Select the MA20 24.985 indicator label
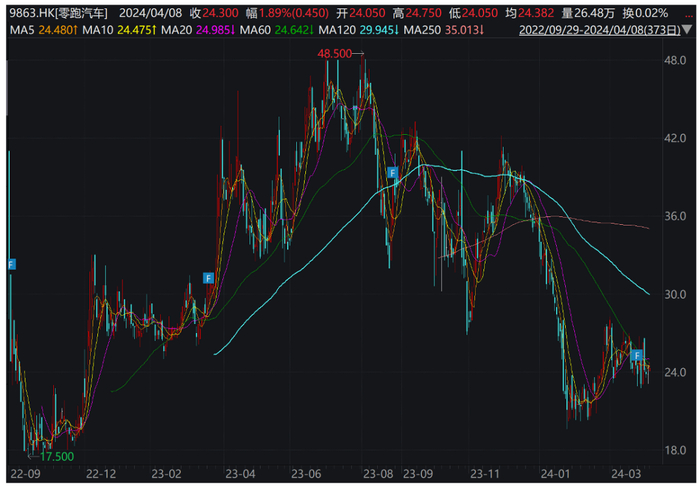 (x=198, y=30)
